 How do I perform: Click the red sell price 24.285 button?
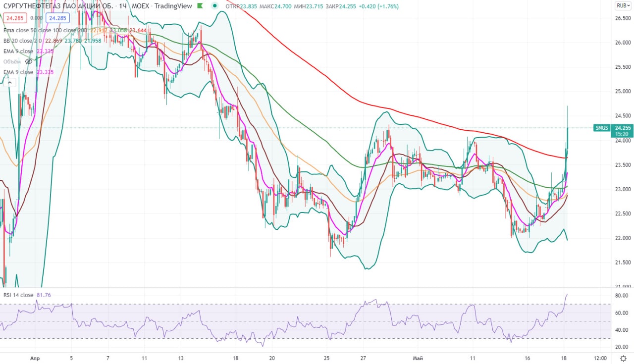[x=15, y=18]
